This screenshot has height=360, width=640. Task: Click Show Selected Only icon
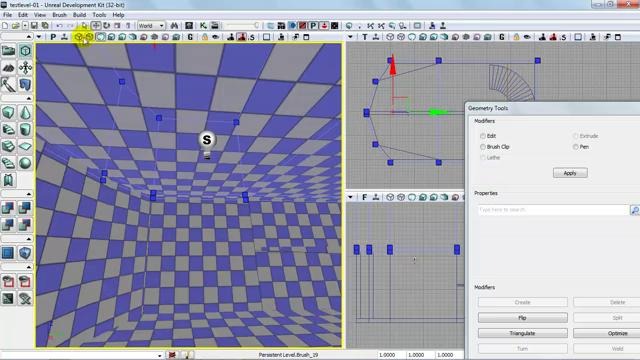pos(8,282)
